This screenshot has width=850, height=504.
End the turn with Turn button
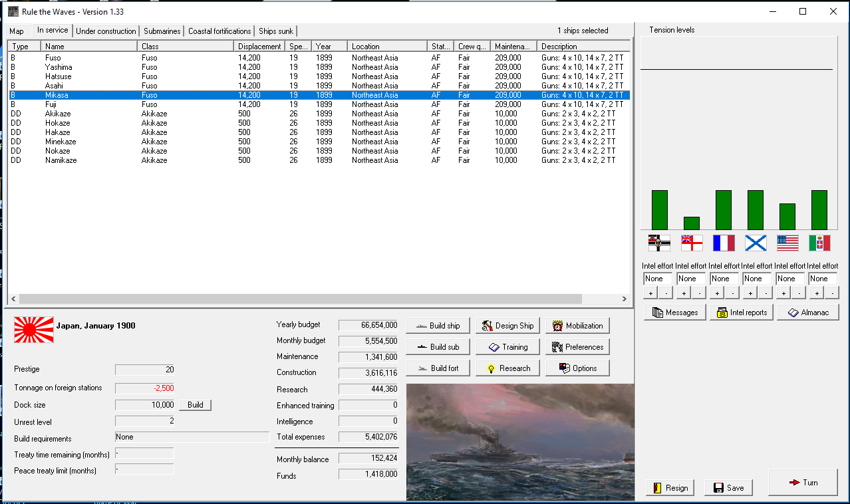tap(803, 483)
